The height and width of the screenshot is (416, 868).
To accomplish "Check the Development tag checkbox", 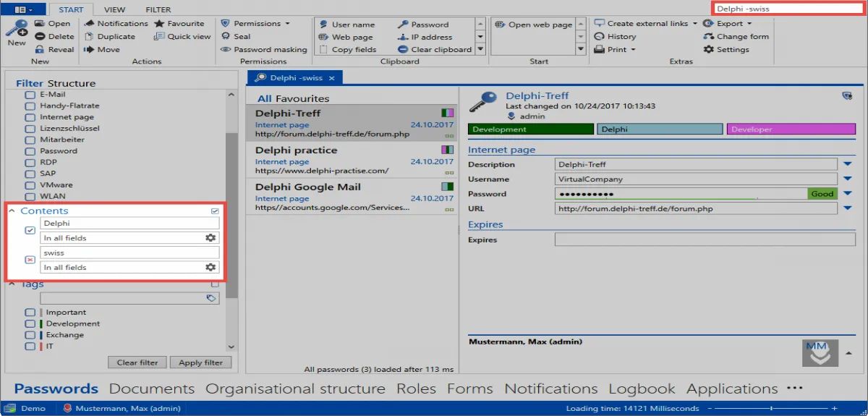I will coord(30,324).
